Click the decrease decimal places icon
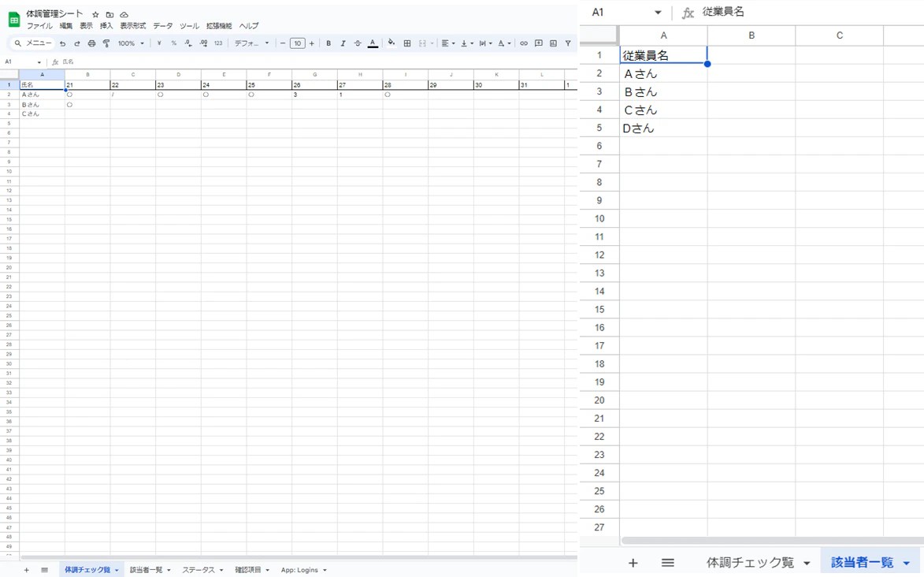Screen dimensions: 924x577 [x=188, y=43]
